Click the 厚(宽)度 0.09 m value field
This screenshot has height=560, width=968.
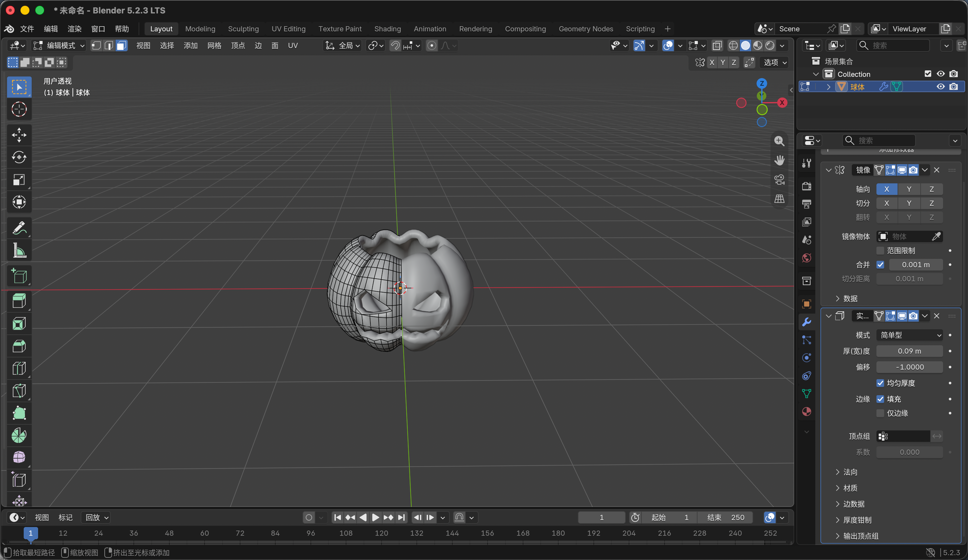909,351
